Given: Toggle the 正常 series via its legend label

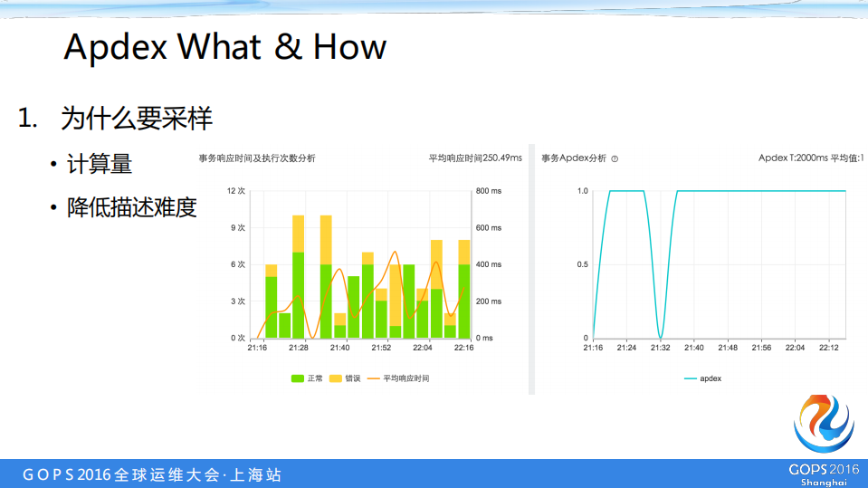Looking at the screenshot, I should coord(315,378).
